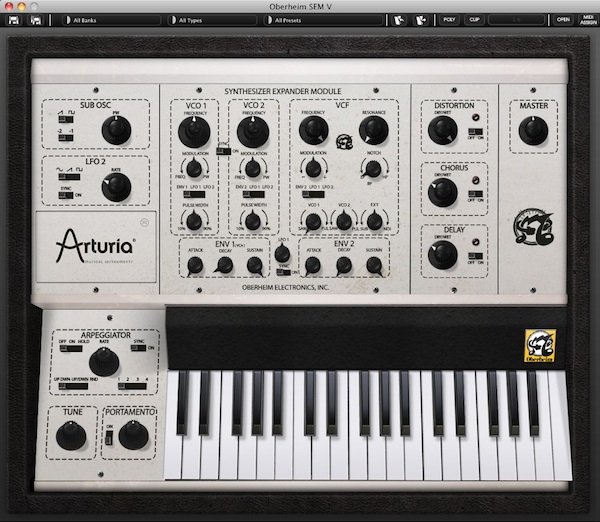Click the VCO 2 MODULATION knob
The height and width of the screenshot is (522, 600).
(253, 168)
